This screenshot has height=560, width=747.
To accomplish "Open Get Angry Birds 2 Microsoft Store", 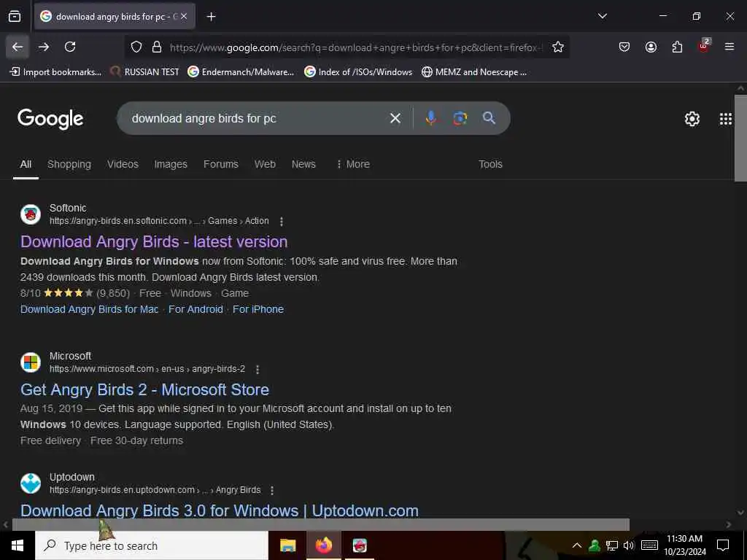I will pos(145,390).
